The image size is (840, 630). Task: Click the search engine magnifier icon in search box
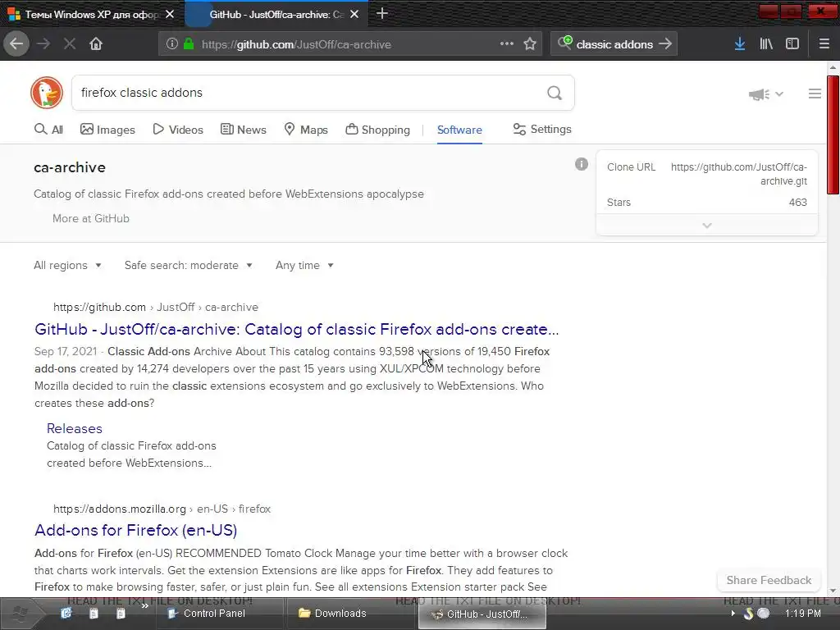point(564,43)
